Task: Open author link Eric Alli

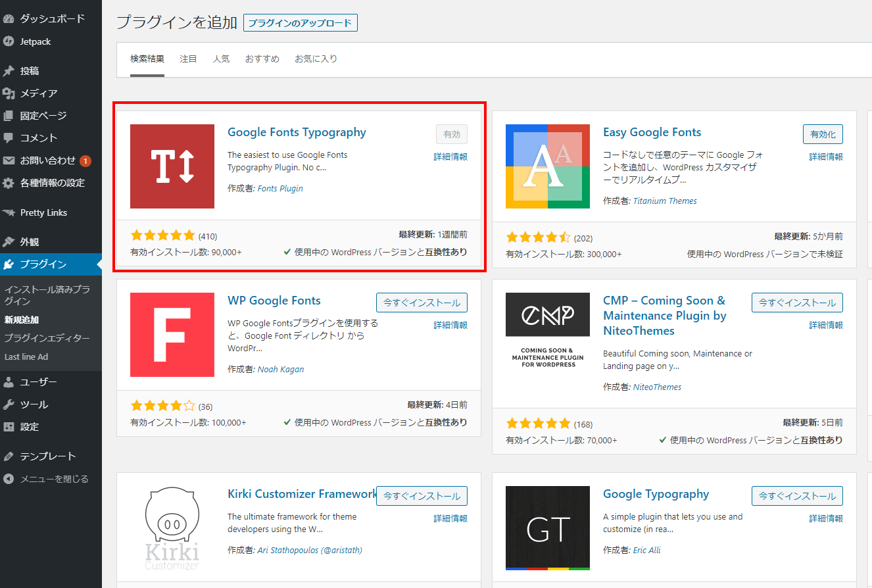Action: pos(647,550)
